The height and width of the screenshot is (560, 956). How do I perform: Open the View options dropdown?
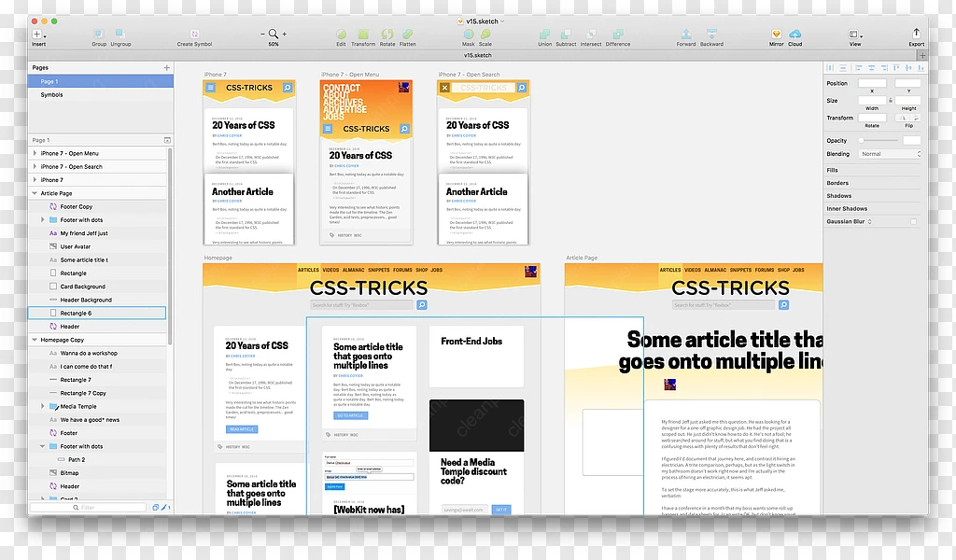tap(855, 35)
